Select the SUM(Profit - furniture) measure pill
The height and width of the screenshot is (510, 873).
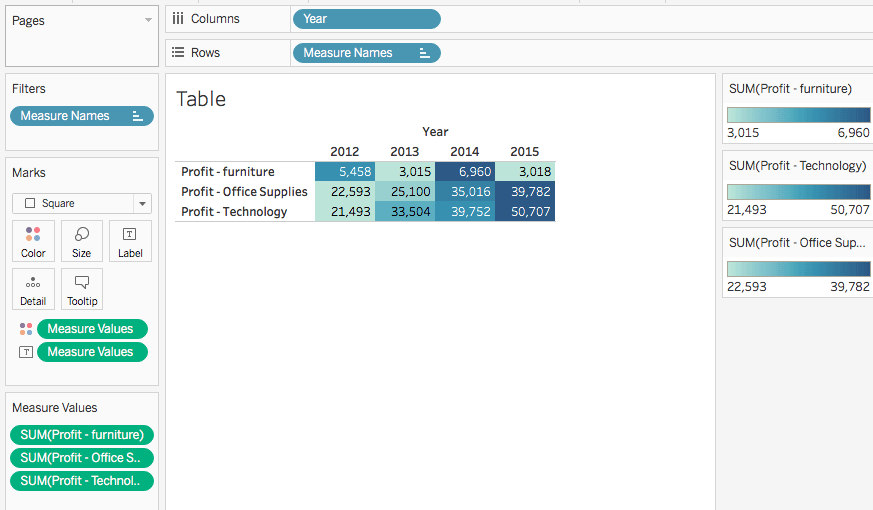click(x=82, y=435)
